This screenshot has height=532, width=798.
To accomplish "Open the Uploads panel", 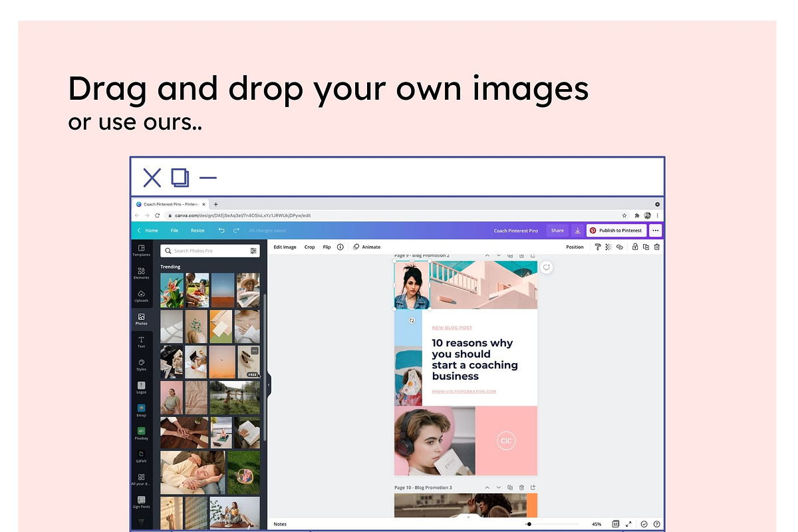I will (x=141, y=296).
